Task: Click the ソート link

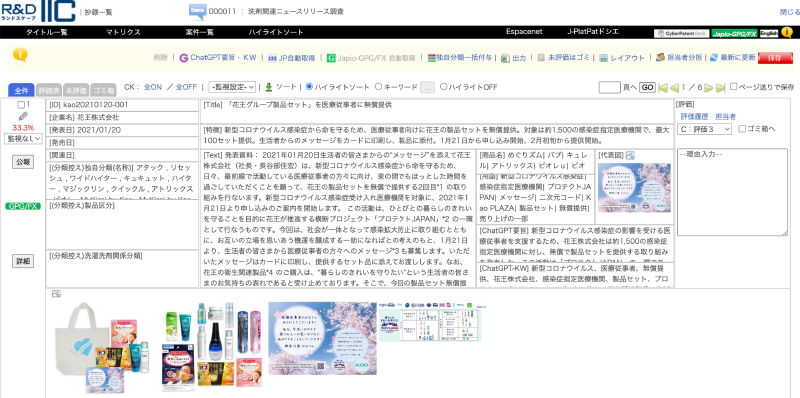Action: pyautogui.click(x=286, y=87)
